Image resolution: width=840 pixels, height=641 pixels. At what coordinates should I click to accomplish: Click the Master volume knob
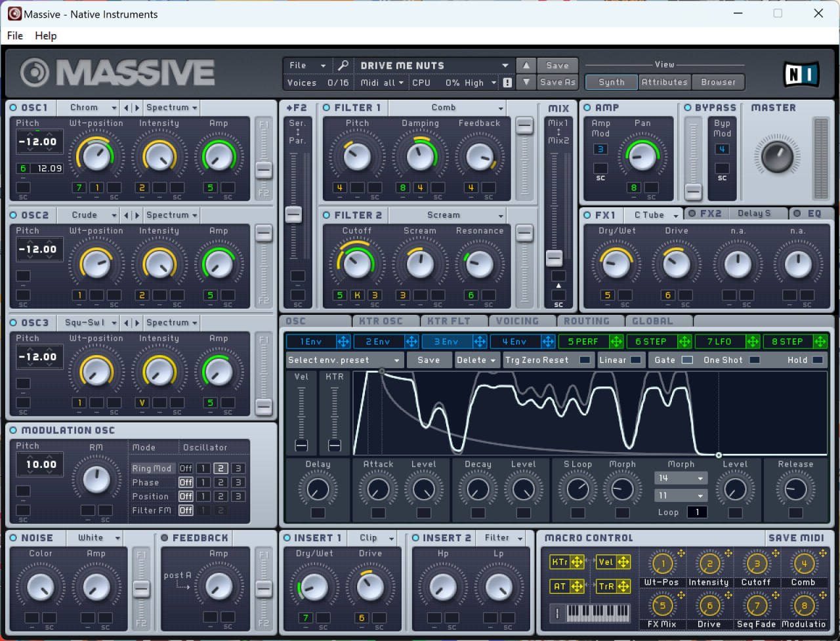777,157
